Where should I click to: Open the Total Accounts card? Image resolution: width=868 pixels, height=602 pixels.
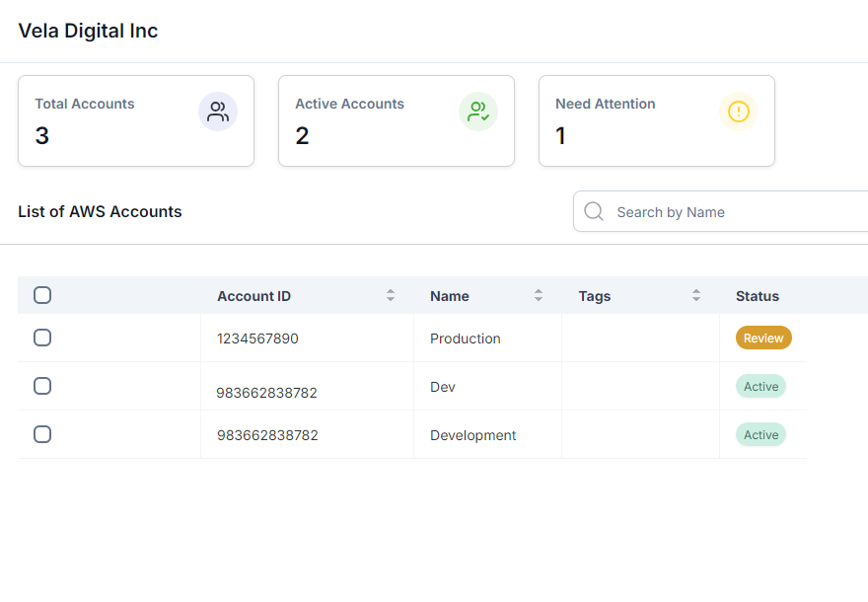click(x=136, y=120)
